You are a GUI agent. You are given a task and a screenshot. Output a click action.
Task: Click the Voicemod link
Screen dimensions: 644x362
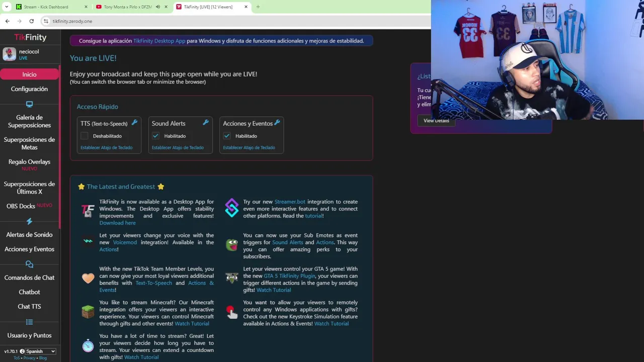(125, 242)
